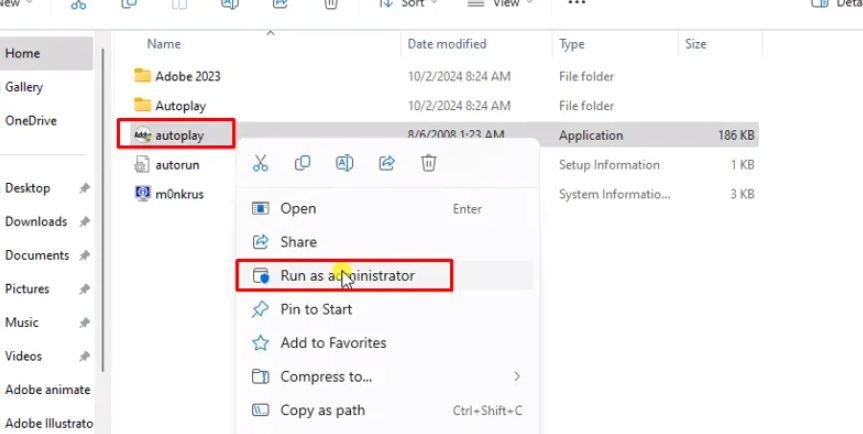Viewport: 863px width, 434px height.
Task: Choose Pin to Start option
Action: tap(316, 309)
